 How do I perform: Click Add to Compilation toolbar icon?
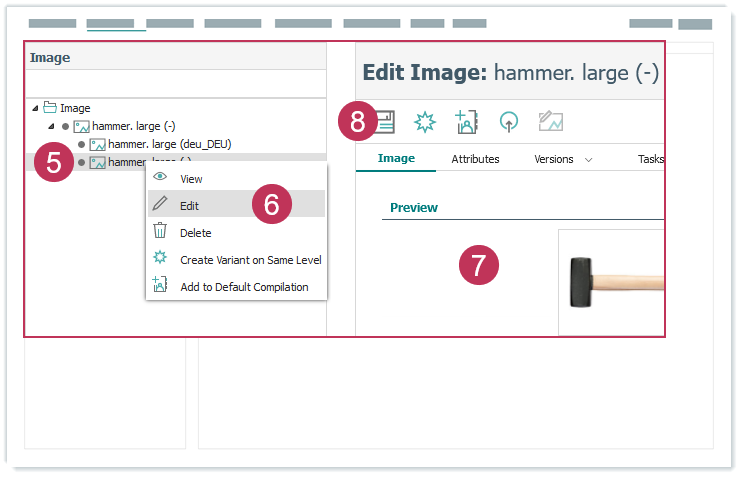467,122
